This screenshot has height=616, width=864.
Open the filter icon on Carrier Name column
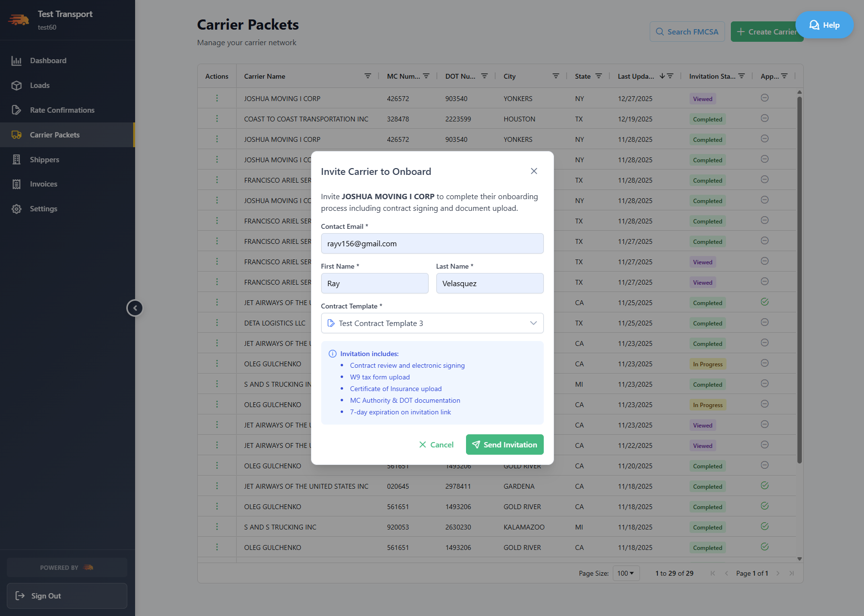tap(368, 76)
